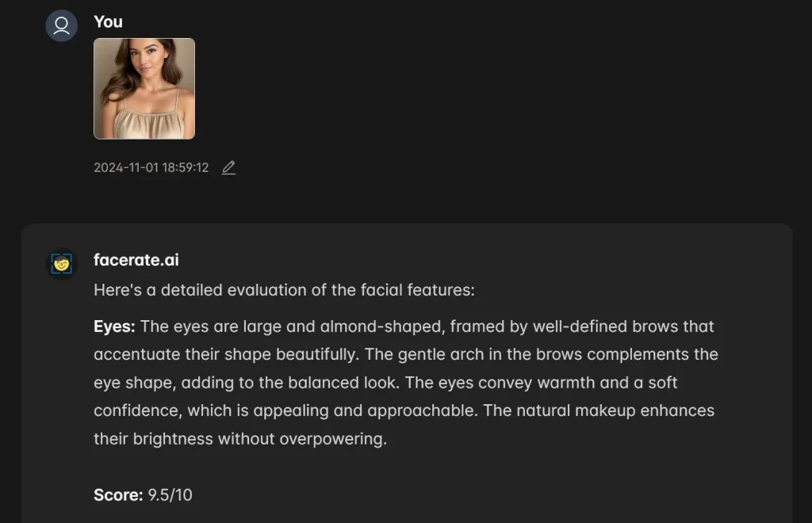This screenshot has height=523, width=812.
Task: Click the pencil edit icon beside the timestamp
Action: click(x=228, y=167)
